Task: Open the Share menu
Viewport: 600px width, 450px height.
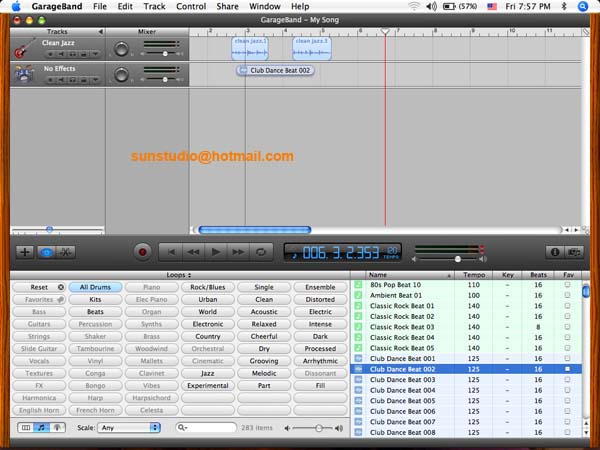Action: [227, 7]
